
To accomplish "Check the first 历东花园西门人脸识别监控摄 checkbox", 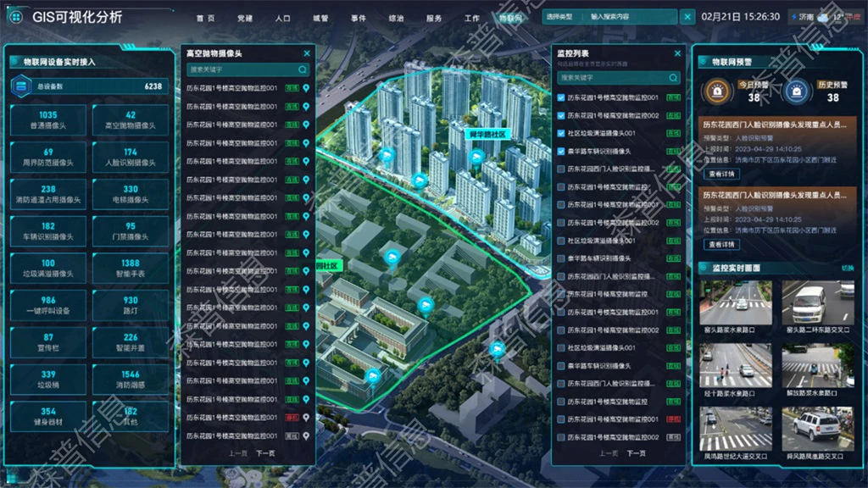I will tap(561, 169).
